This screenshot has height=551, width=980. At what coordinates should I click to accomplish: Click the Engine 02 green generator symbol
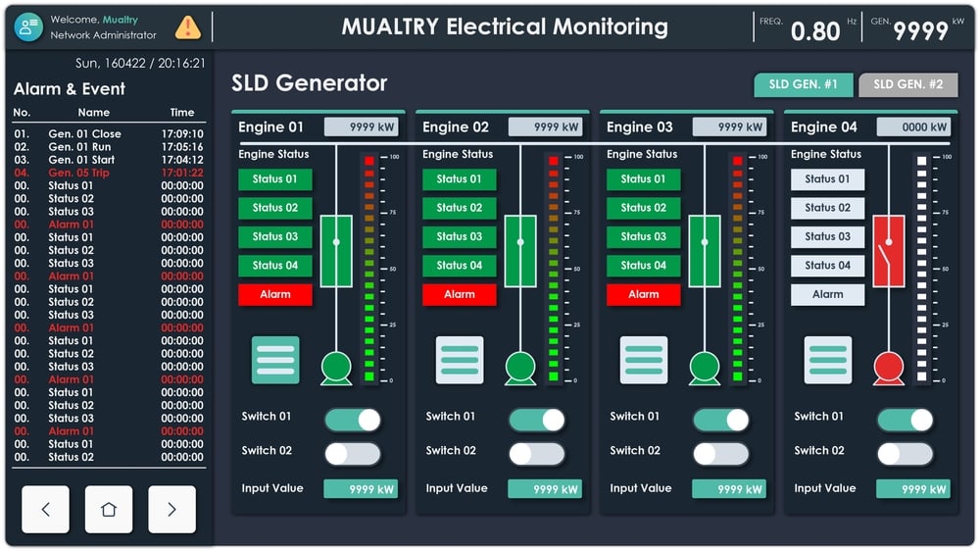[x=520, y=367]
